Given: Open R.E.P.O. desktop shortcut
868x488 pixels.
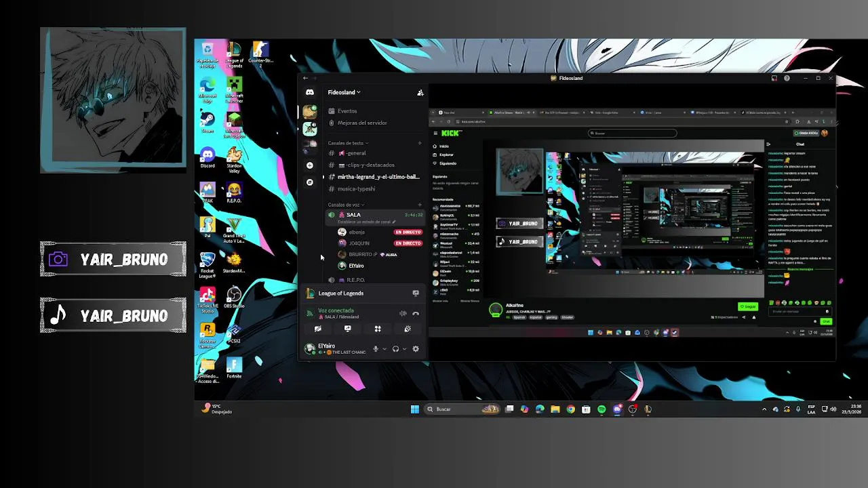Looking at the screenshot, I should (x=235, y=193).
